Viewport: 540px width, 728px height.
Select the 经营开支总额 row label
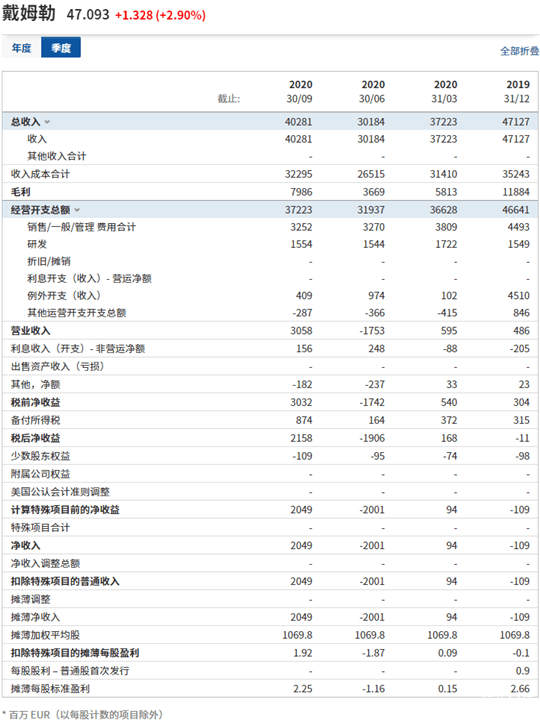(x=40, y=210)
